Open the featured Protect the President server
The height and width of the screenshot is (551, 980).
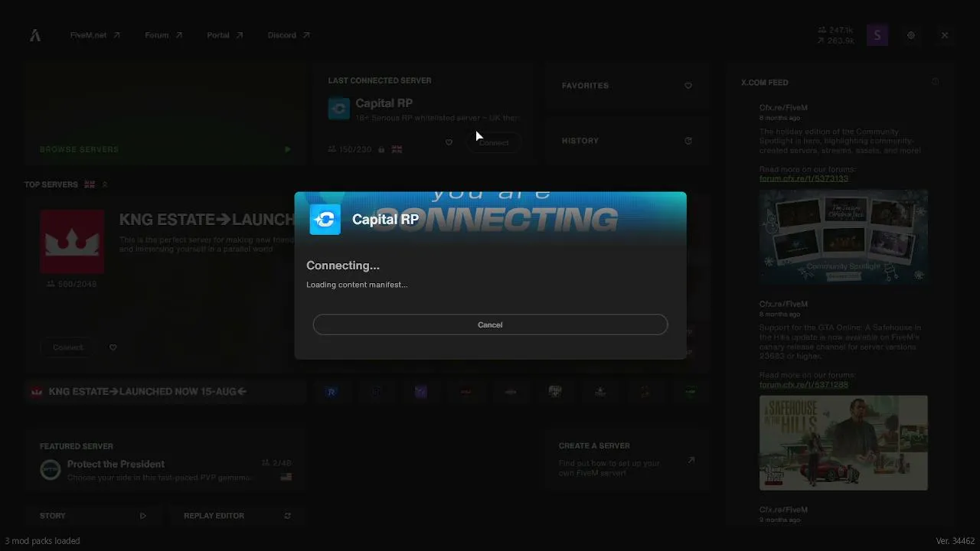click(165, 462)
